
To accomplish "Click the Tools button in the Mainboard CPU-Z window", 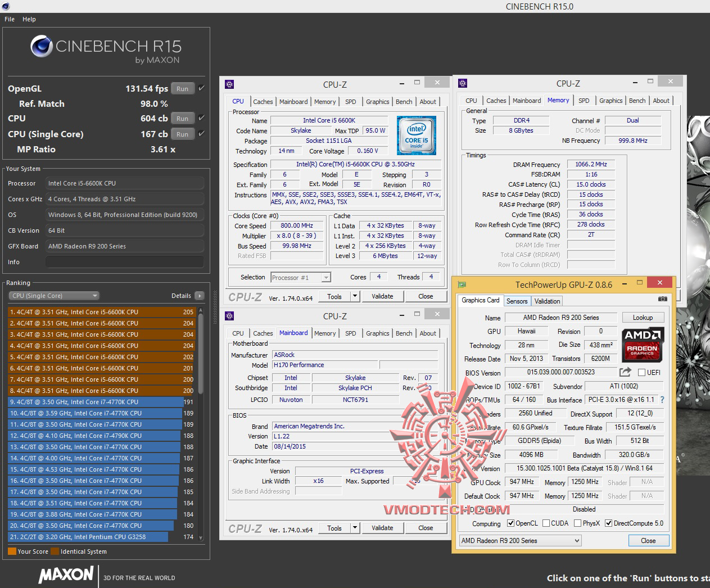I will point(334,528).
